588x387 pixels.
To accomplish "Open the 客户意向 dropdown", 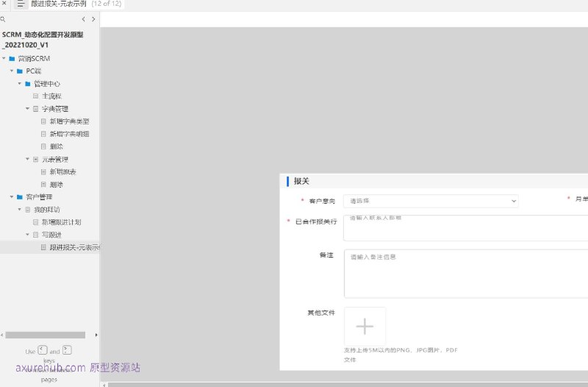I will [x=431, y=201].
